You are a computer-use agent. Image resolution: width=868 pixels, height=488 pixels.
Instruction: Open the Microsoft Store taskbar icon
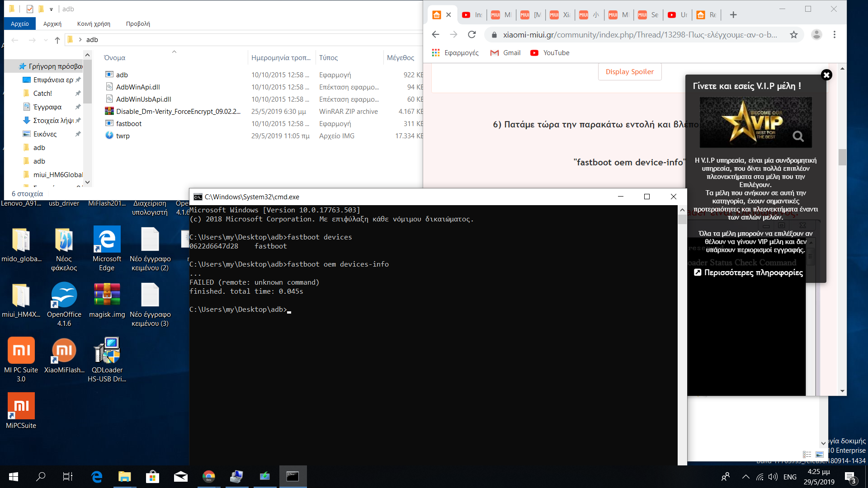pyautogui.click(x=152, y=477)
